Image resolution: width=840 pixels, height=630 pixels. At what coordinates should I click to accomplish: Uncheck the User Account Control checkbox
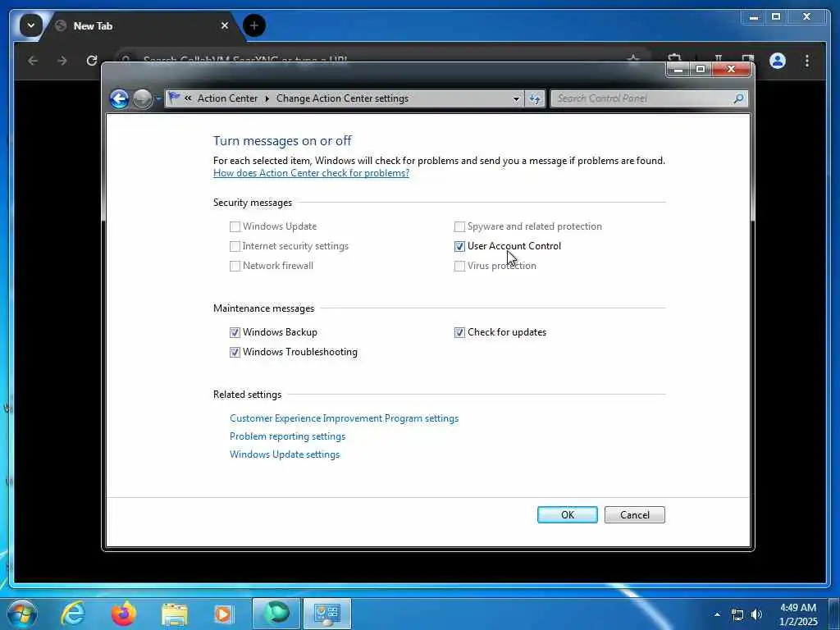click(x=459, y=246)
